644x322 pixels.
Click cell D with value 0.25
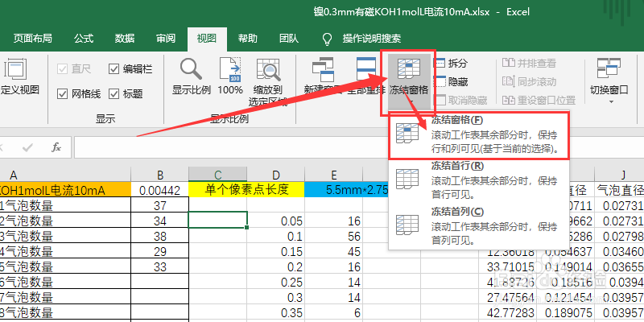[x=275, y=282]
